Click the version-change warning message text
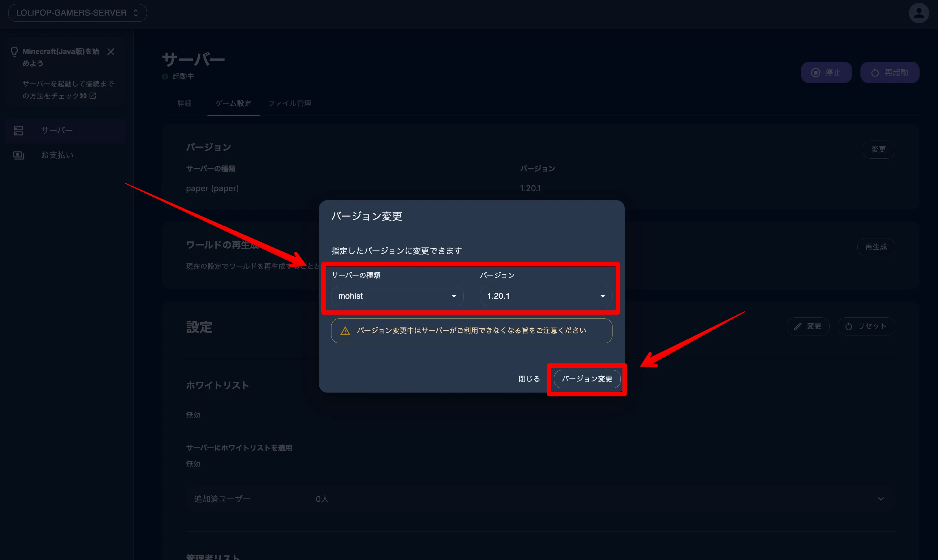The image size is (938, 560). tap(472, 331)
